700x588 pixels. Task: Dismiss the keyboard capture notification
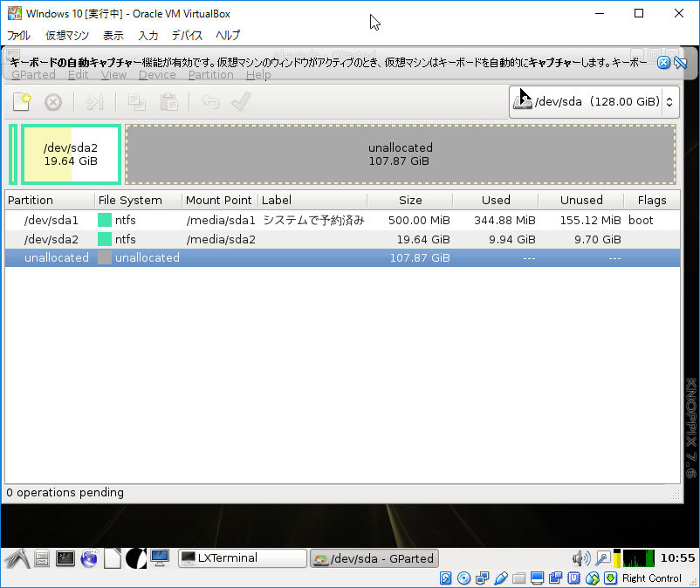click(664, 63)
